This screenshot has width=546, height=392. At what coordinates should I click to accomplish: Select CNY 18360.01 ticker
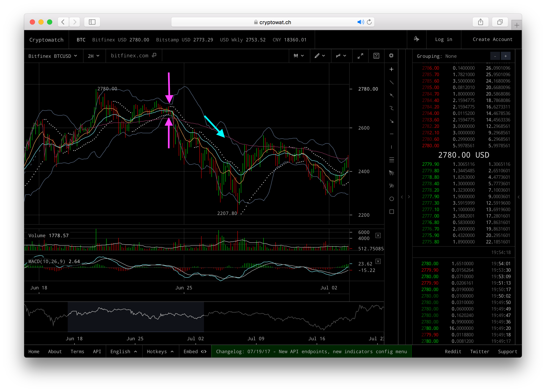[289, 40]
